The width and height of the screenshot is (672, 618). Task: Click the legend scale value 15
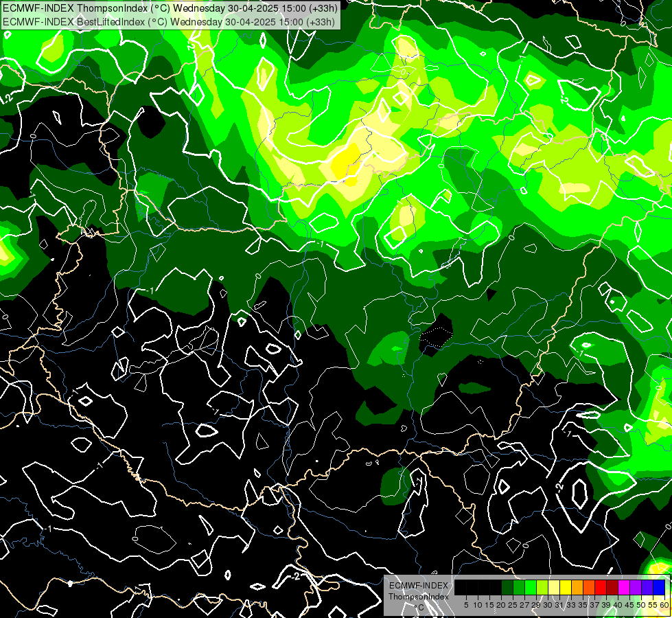pos(489,605)
